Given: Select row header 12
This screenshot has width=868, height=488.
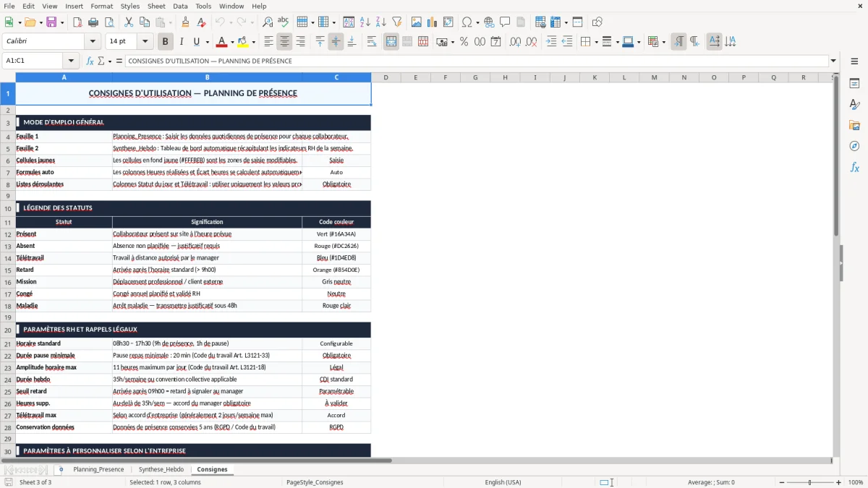Looking at the screenshot, I should click(8, 234).
